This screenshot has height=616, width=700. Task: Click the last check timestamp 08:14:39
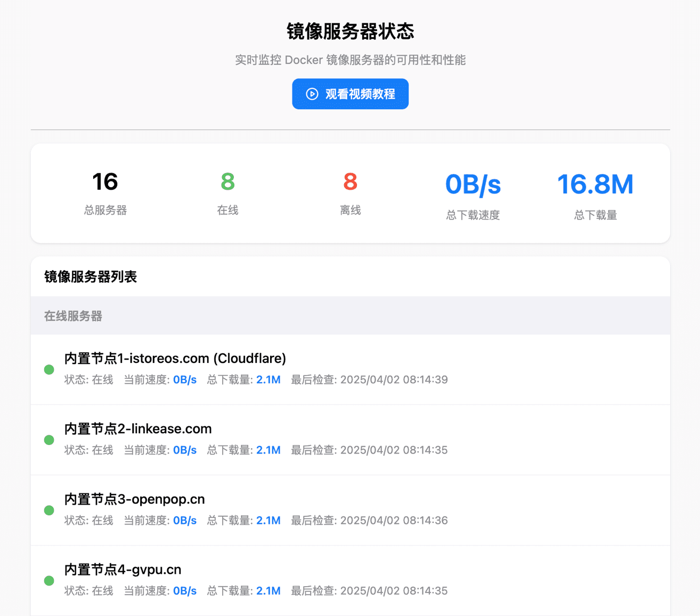[425, 380]
